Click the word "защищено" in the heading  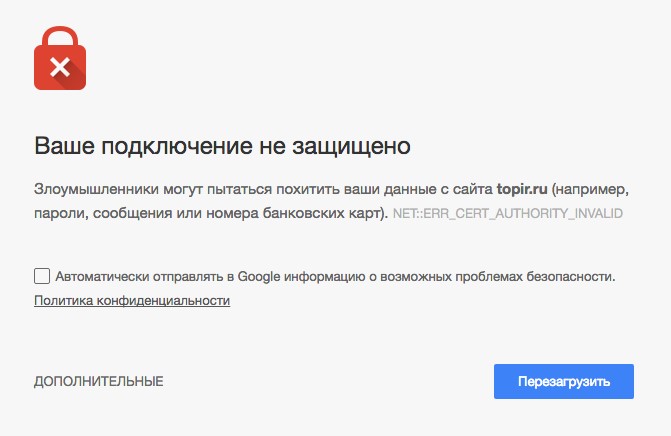click(363, 146)
